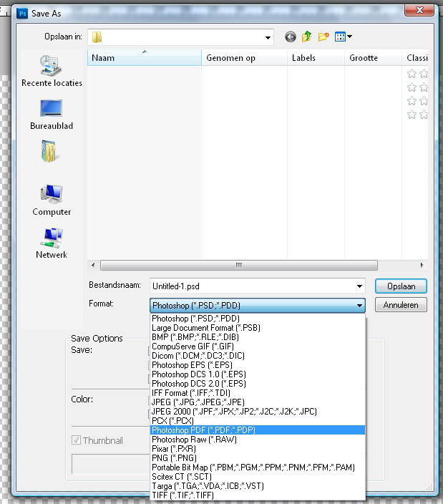Sort by Grootte column header
Image resolution: width=443 pixels, height=504 pixels.
point(373,58)
